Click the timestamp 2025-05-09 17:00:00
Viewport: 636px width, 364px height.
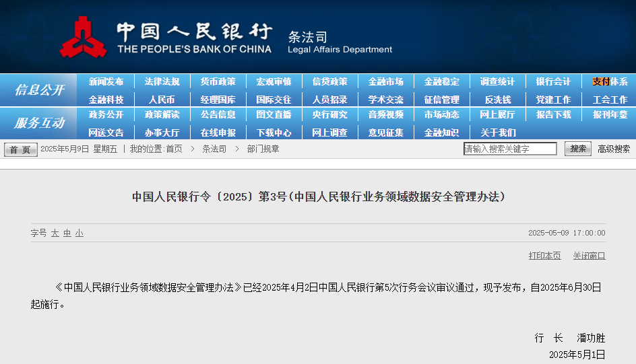(x=567, y=233)
